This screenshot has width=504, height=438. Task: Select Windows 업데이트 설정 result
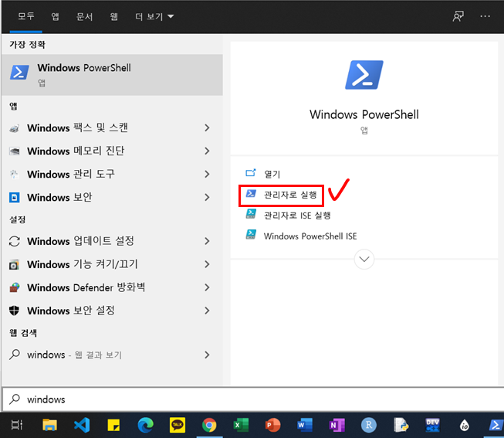tap(112, 241)
